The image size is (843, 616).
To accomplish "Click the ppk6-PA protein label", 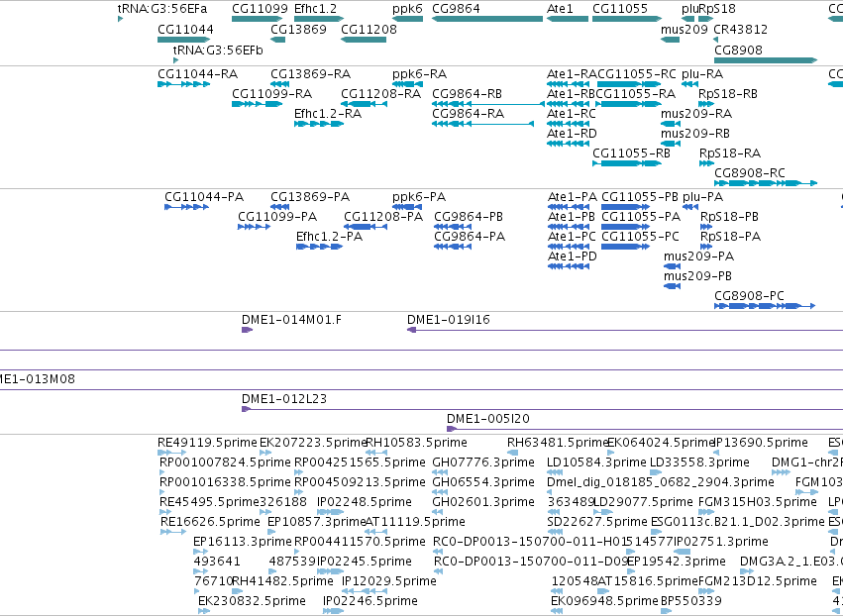I will pos(419,197).
